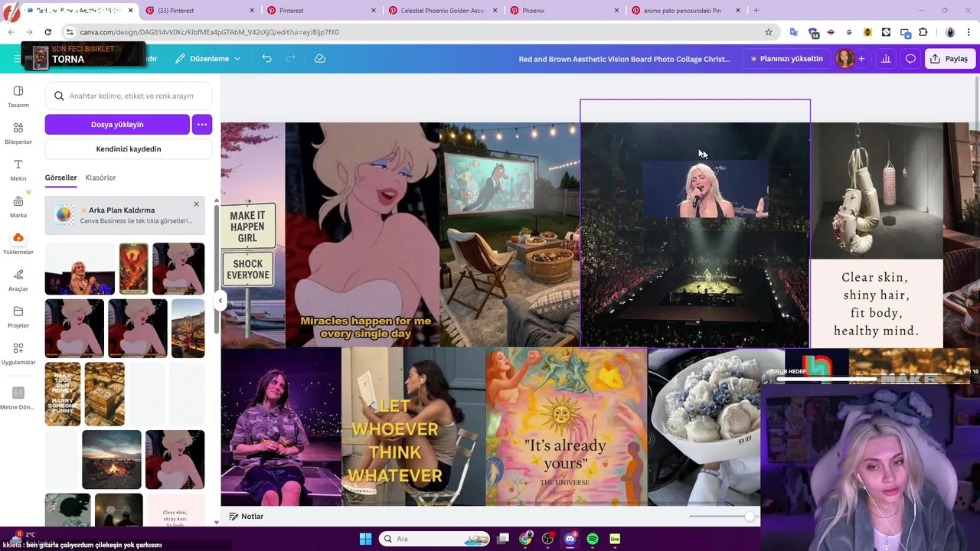The height and width of the screenshot is (551, 980).
Task: Select the 'LET WHOEVER THINK WHATEVER' canvas image
Action: [x=413, y=427]
